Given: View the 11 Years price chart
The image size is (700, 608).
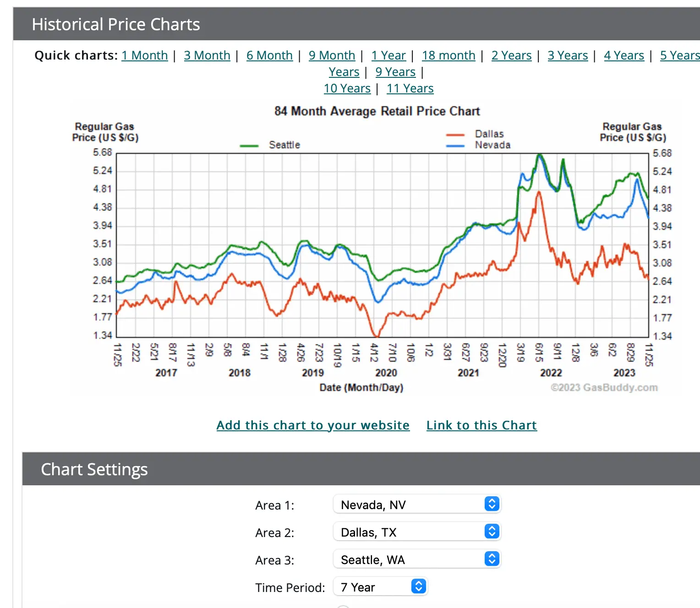Looking at the screenshot, I should 410,88.
